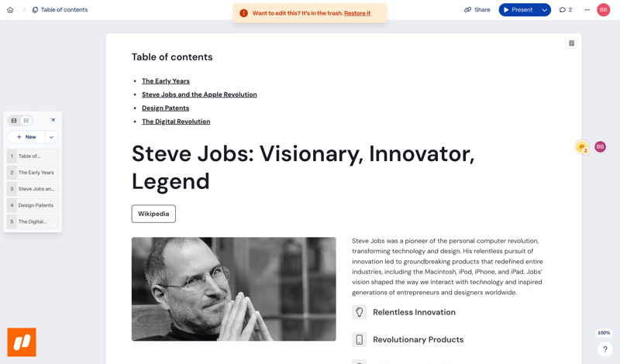Screen dimensions: 620x364
Task: Close the card outline sidebar panel
Action: [53, 120]
